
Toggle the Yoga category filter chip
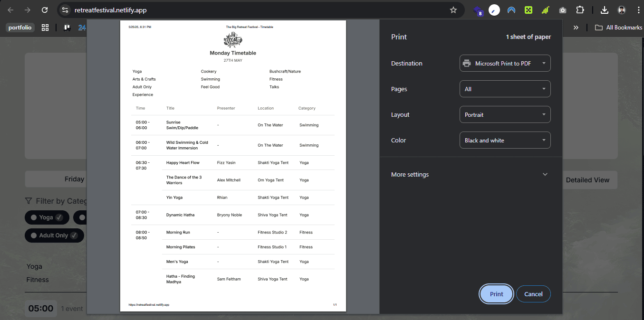click(47, 217)
